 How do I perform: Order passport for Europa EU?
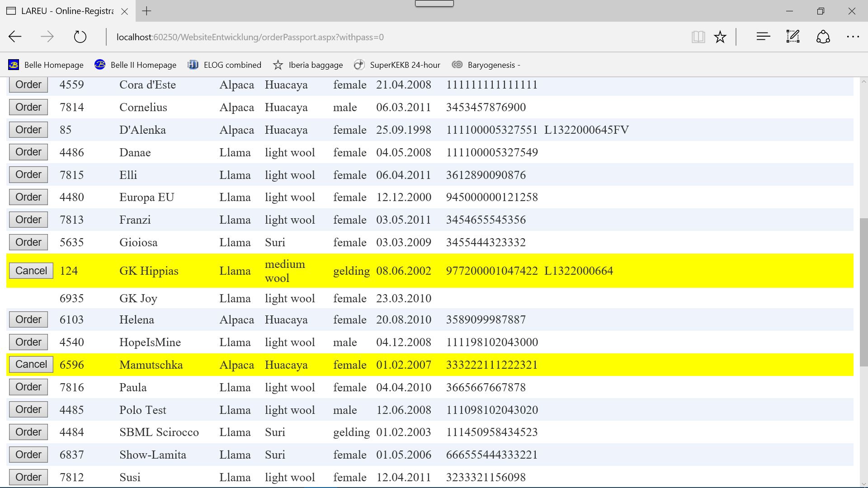click(x=28, y=197)
